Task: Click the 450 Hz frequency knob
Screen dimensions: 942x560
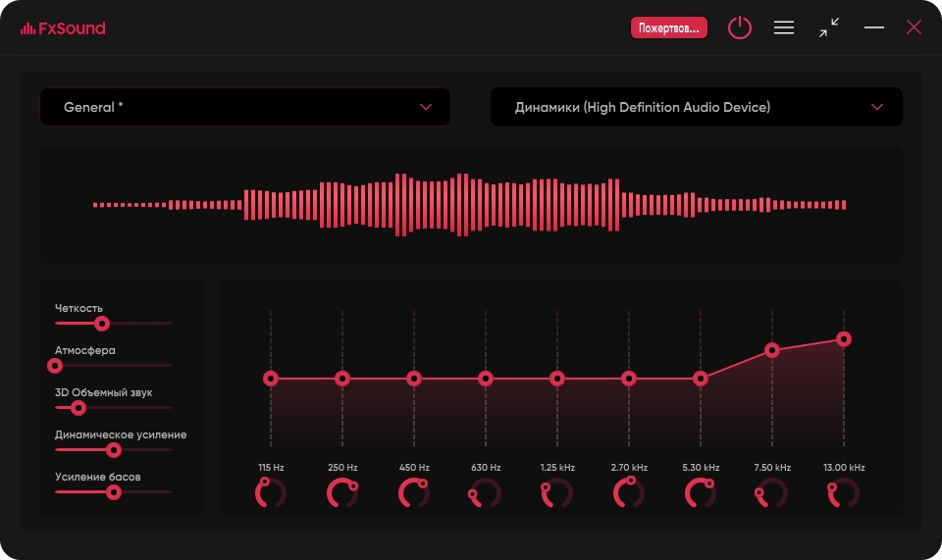Action: [414, 493]
